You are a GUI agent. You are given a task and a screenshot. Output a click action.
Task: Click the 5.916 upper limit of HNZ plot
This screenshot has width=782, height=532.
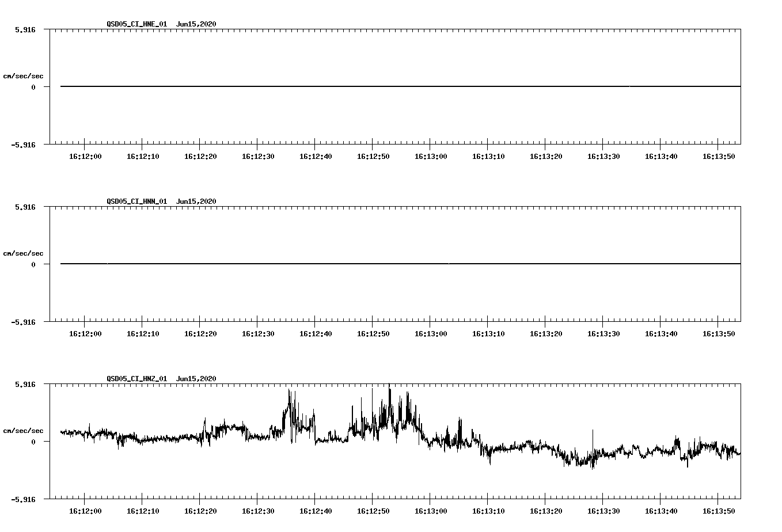25,384
